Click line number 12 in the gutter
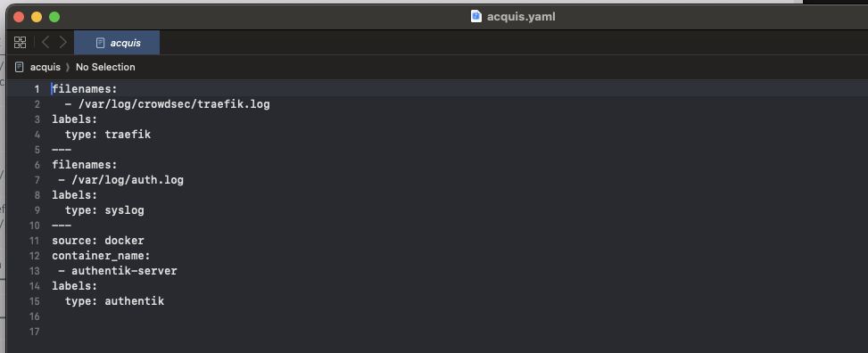 pyautogui.click(x=34, y=256)
